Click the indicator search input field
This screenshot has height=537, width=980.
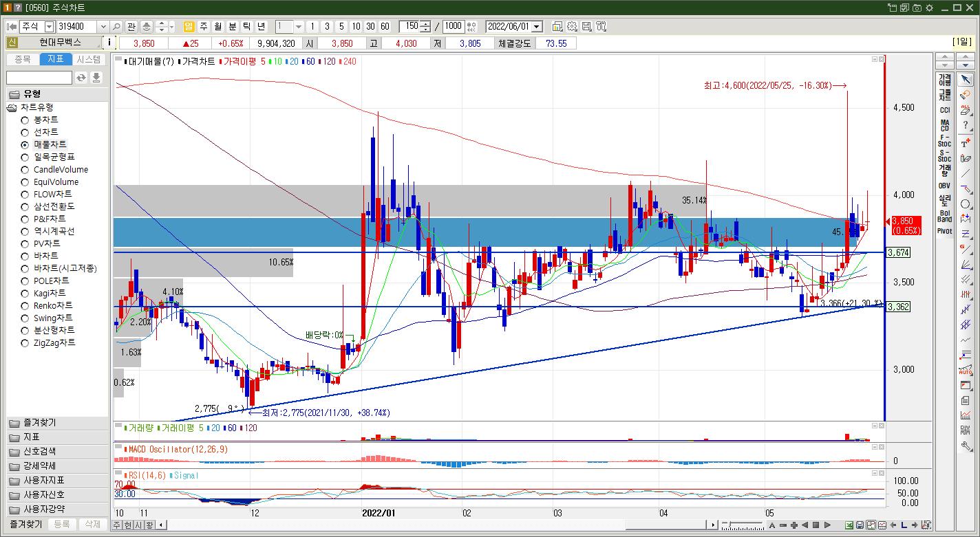[39, 78]
